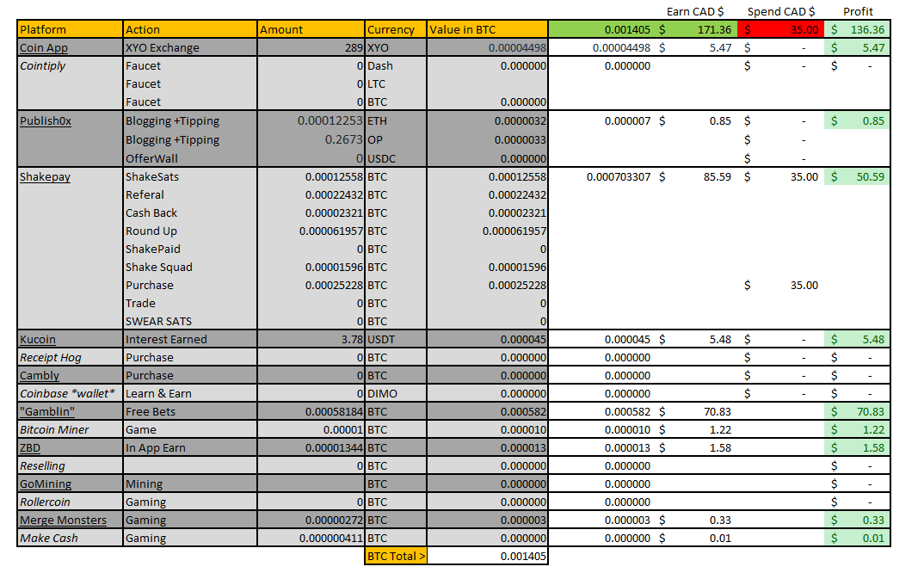Click the Interest Earned action cell
The image size is (924, 579).
tap(190, 339)
